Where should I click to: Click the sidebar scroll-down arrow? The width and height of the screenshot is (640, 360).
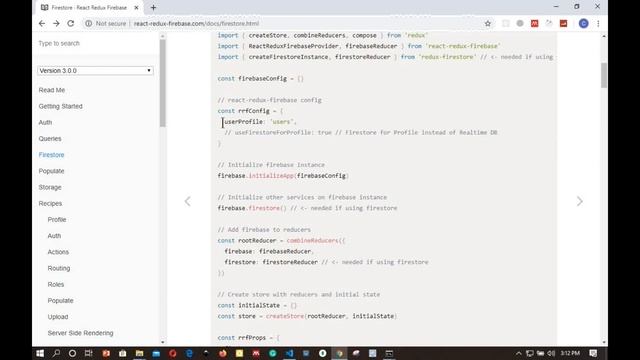162,342
